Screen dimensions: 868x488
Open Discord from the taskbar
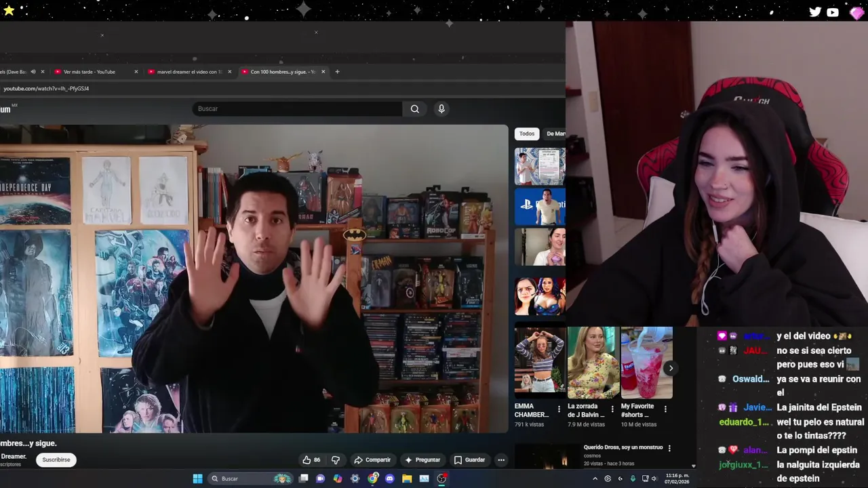pyautogui.click(x=389, y=479)
